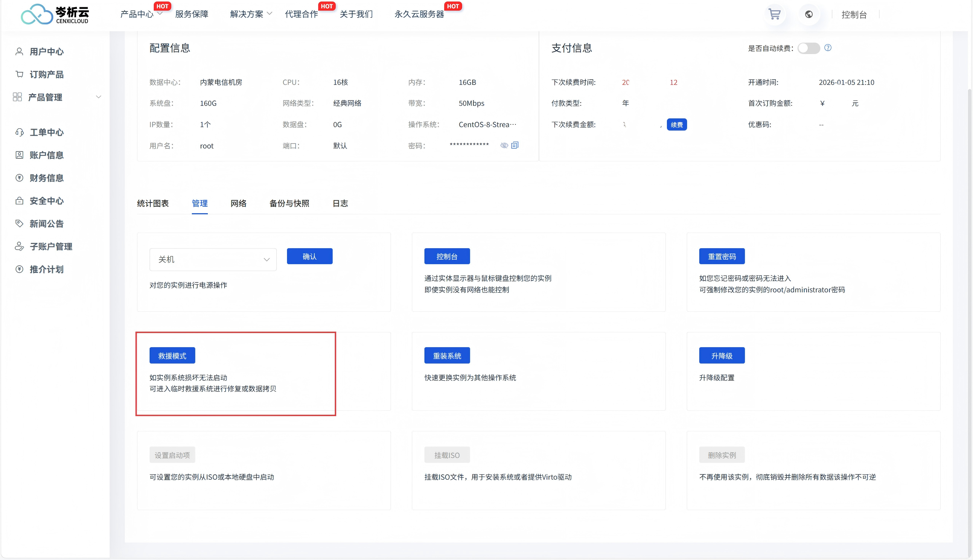Click the auto-renew help question icon
Screen dimensions: 973x560
828,48
